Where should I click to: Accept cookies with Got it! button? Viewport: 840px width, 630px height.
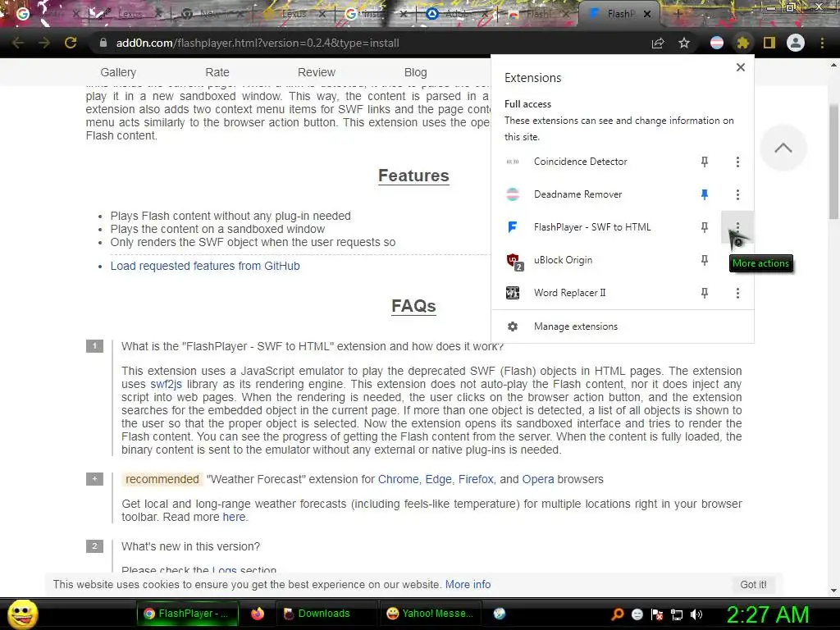point(753,584)
